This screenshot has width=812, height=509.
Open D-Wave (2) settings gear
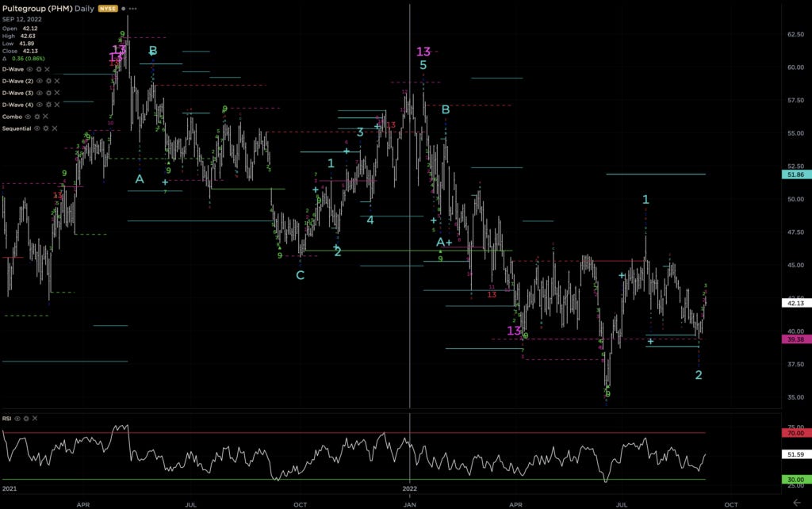click(x=48, y=82)
